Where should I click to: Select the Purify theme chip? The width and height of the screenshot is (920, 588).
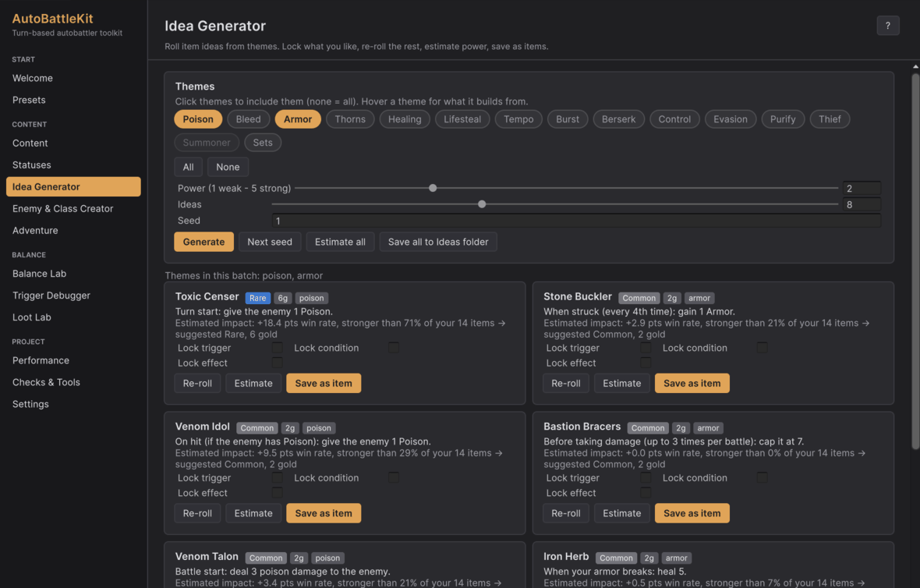(x=783, y=119)
